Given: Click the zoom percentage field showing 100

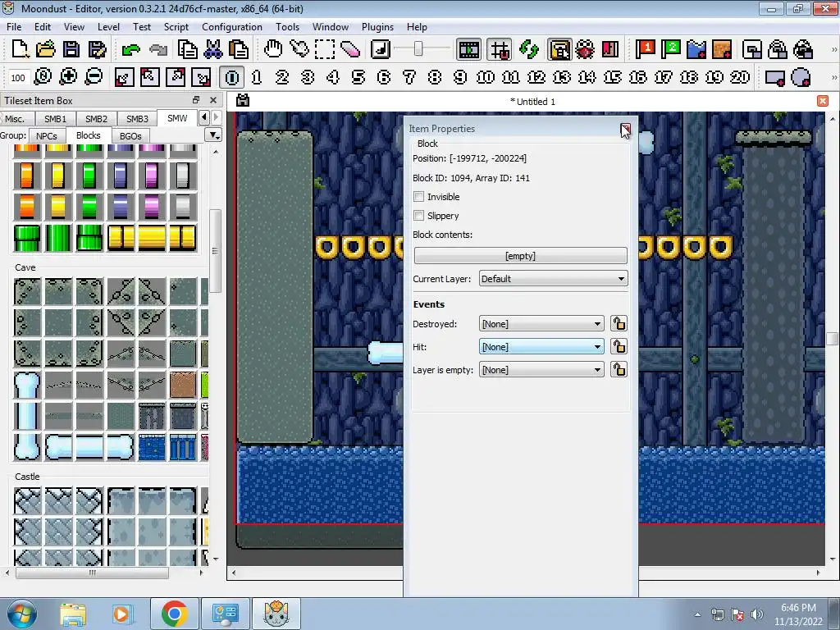Looking at the screenshot, I should [x=18, y=78].
